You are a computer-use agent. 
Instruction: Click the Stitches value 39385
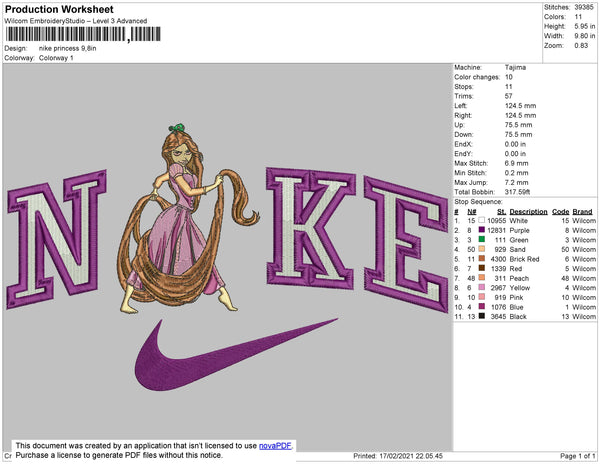[x=584, y=7]
